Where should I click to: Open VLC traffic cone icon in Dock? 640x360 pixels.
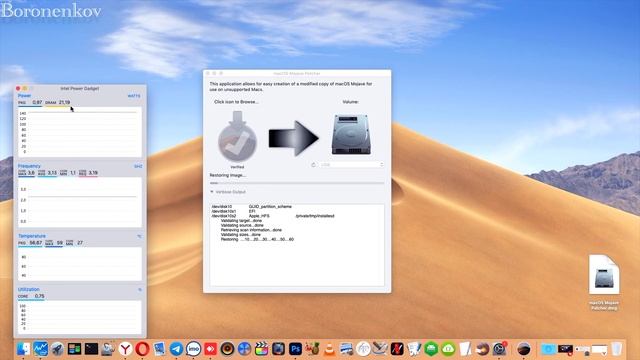pyautogui.click(x=329, y=349)
